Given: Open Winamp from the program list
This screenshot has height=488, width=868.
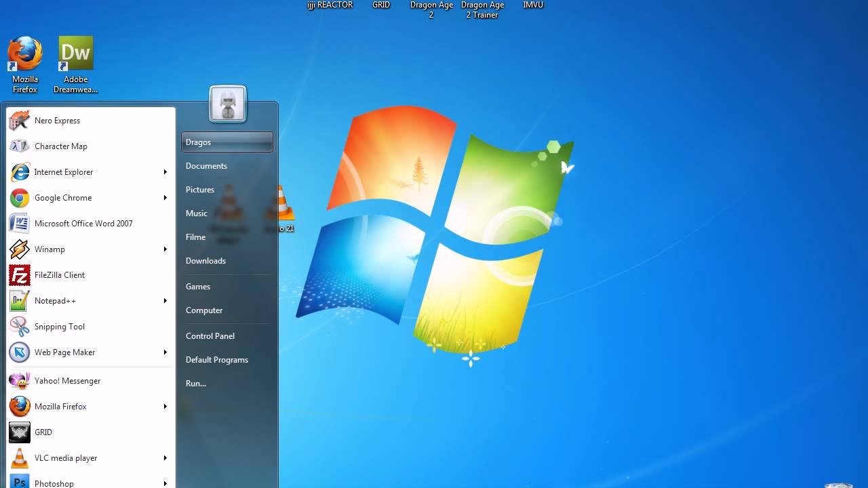Looking at the screenshot, I should point(90,249).
